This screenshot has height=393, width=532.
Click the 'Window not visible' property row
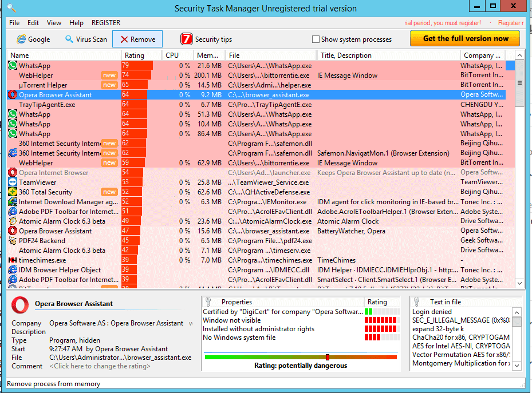pos(301,320)
